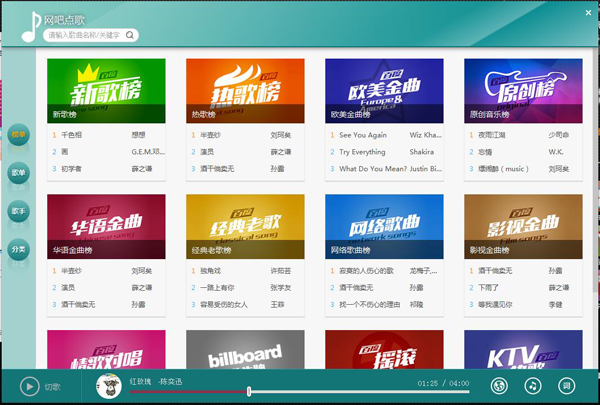Open the 网络歌曲榜 chart banner
The height and width of the screenshot is (405, 600).
(x=384, y=227)
